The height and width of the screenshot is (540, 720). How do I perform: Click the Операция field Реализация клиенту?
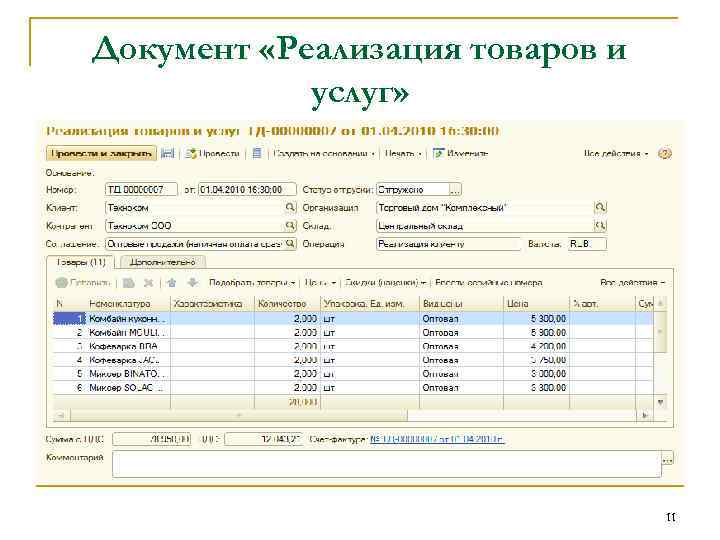click(x=448, y=244)
